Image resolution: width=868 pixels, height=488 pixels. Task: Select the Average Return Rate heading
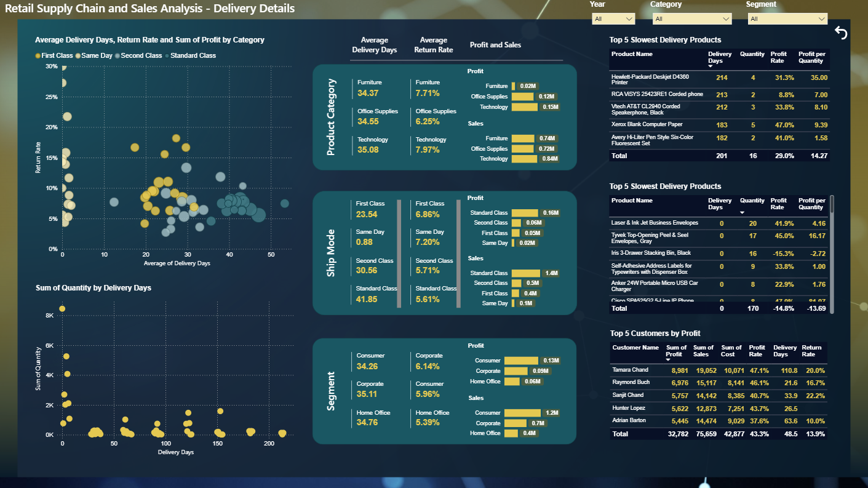coord(433,45)
